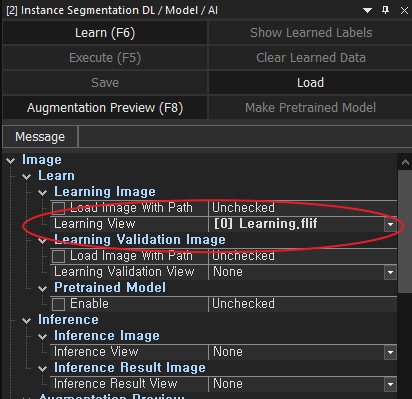Collapse the Inference Image group
Viewport: 412px width, 399px height.
[43, 336]
